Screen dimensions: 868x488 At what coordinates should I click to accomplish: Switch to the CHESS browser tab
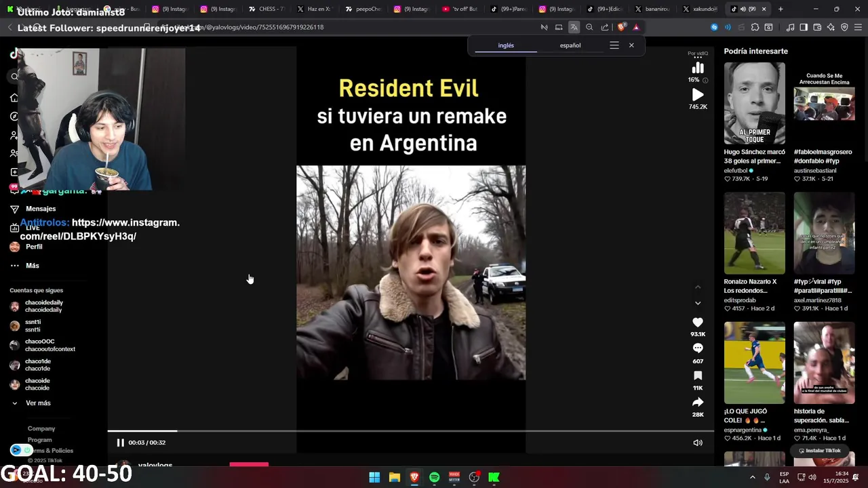[x=267, y=9]
